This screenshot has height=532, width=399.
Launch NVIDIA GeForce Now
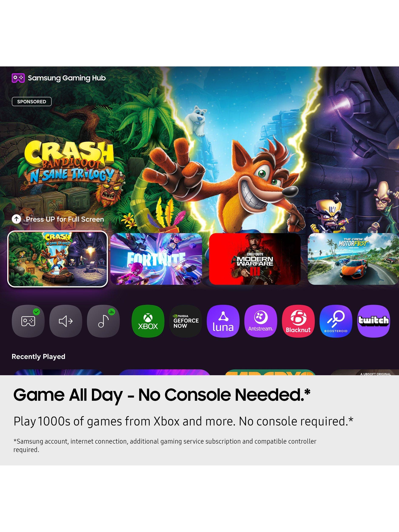185,321
